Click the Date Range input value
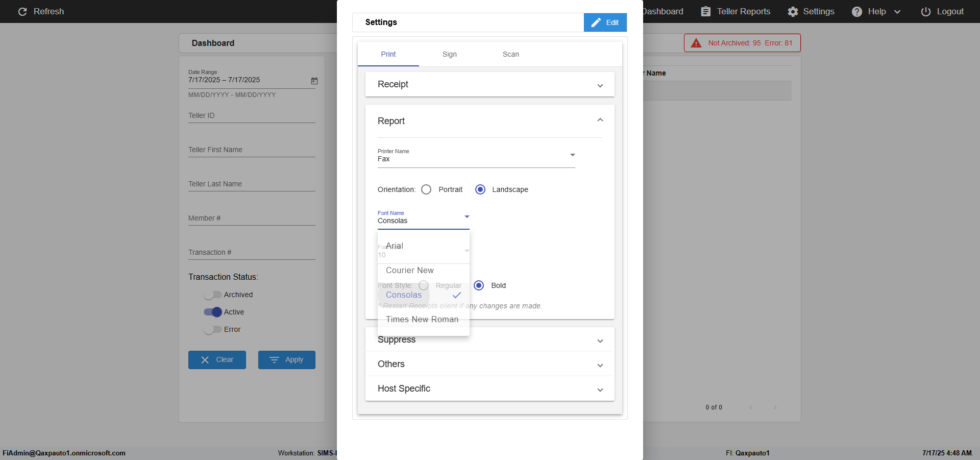This screenshot has height=460, width=980. [x=224, y=80]
